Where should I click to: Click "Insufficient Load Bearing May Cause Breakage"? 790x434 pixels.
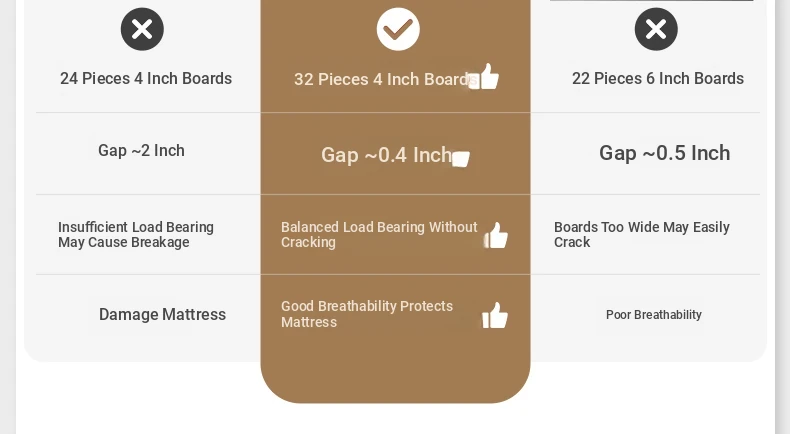136,235
